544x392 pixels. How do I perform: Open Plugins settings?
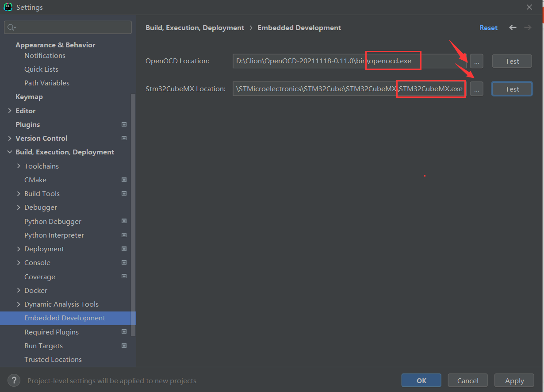[27, 124]
